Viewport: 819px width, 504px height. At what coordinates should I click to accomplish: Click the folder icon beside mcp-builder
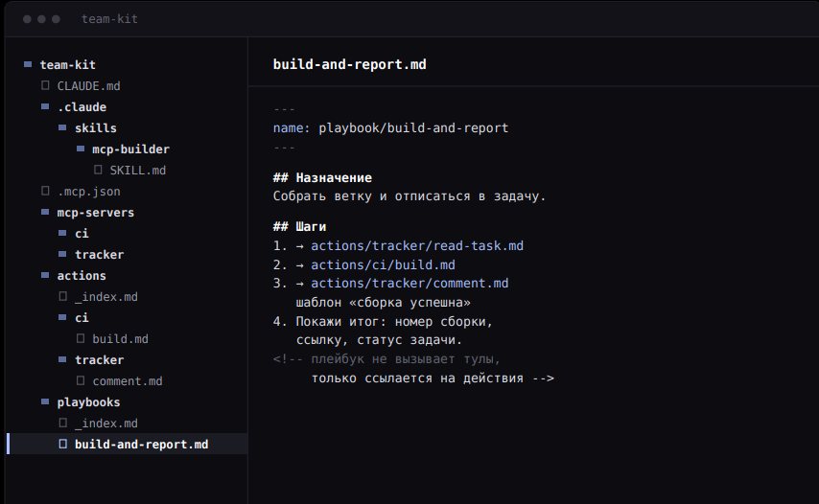(81, 149)
